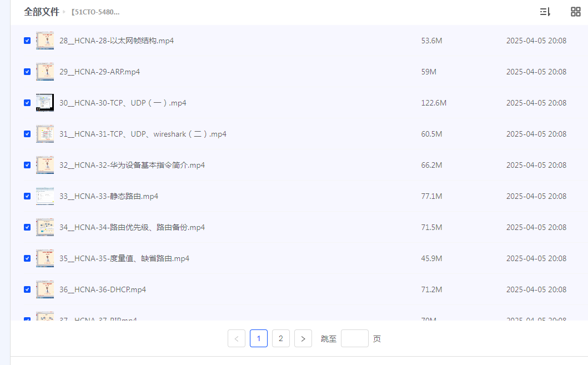
Task: Uncheck the checkbox for 28__HCNA-28-以太网帧结构.mp4
Action: 27,40
